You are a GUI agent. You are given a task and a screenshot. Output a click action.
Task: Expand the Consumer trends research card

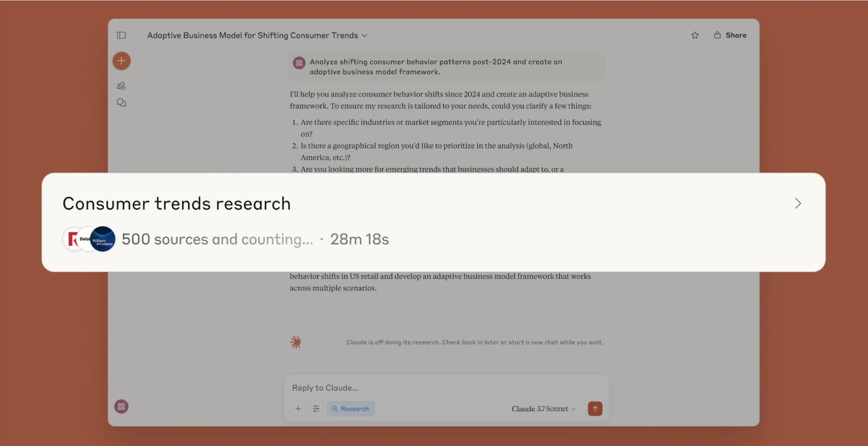point(798,203)
